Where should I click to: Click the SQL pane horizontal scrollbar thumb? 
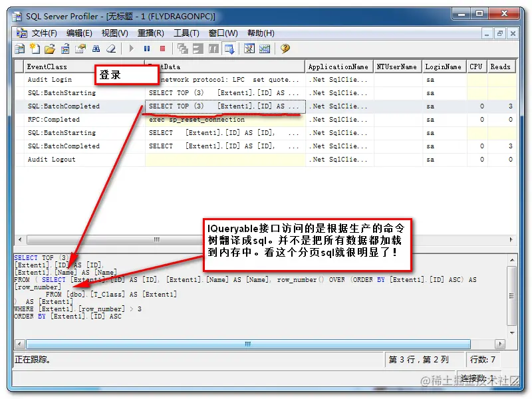(248, 344)
